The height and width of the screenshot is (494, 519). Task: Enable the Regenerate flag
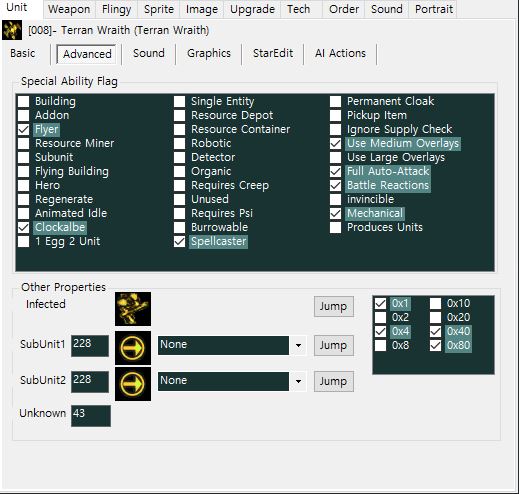(x=24, y=199)
